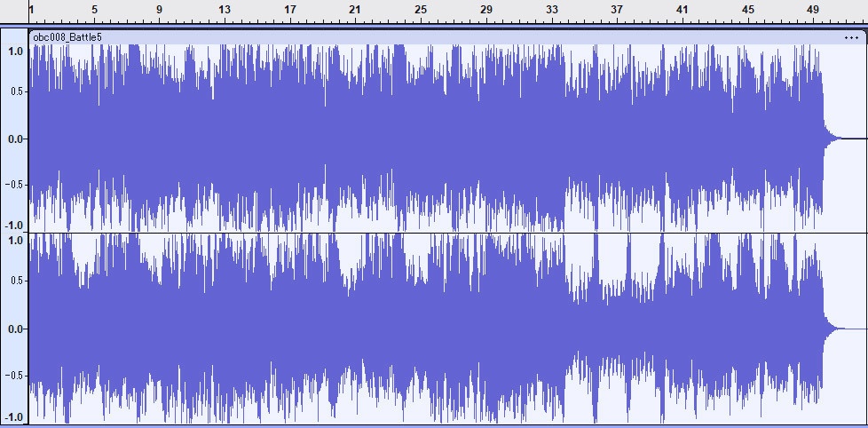Open the clip options three-dots menu
The image size is (868, 428).
tap(851, 37)
